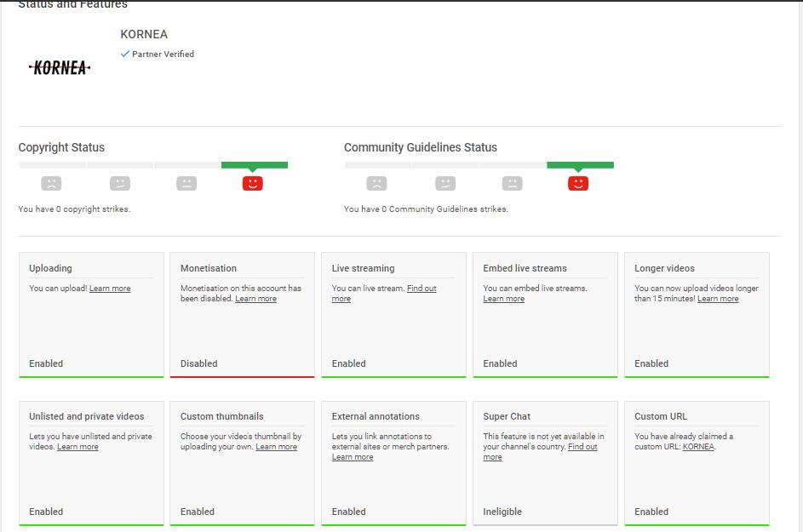Click the Monetisation card title

tap(209, 268)
